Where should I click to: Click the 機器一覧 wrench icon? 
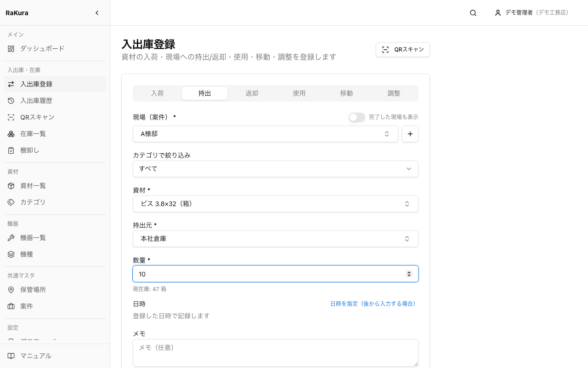[11, 238]
